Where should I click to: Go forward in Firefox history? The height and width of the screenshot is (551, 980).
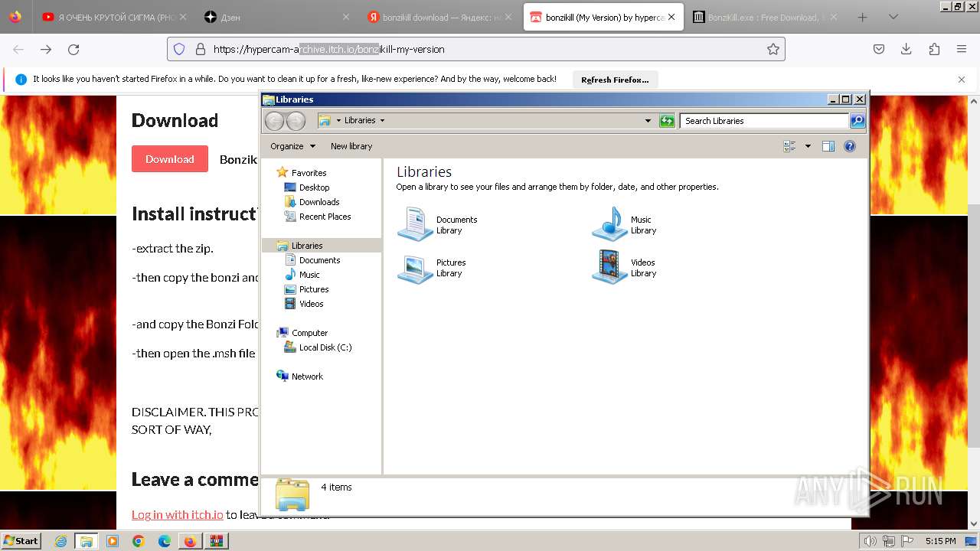46,49
